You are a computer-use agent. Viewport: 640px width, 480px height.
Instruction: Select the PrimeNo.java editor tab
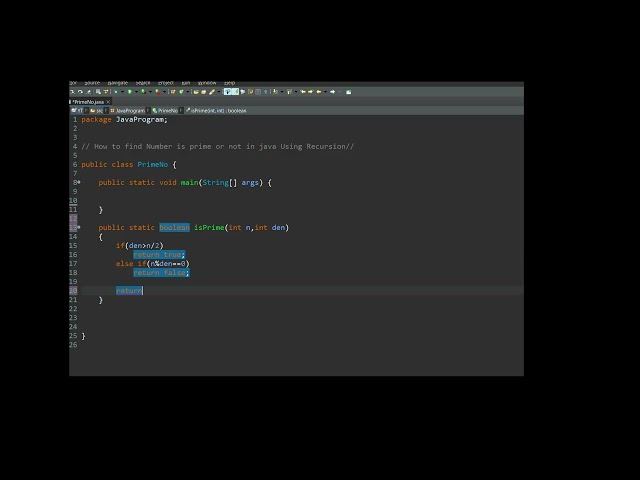pos(89,102)
